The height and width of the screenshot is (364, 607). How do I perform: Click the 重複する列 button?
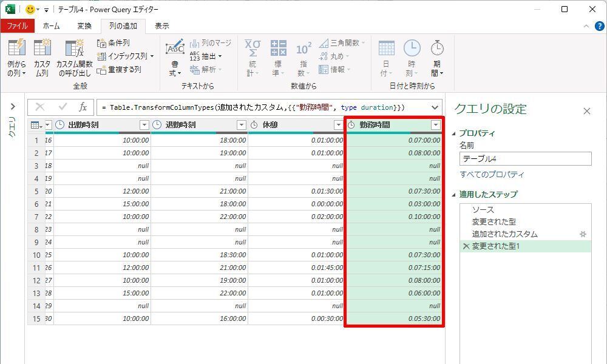(119, 69)
